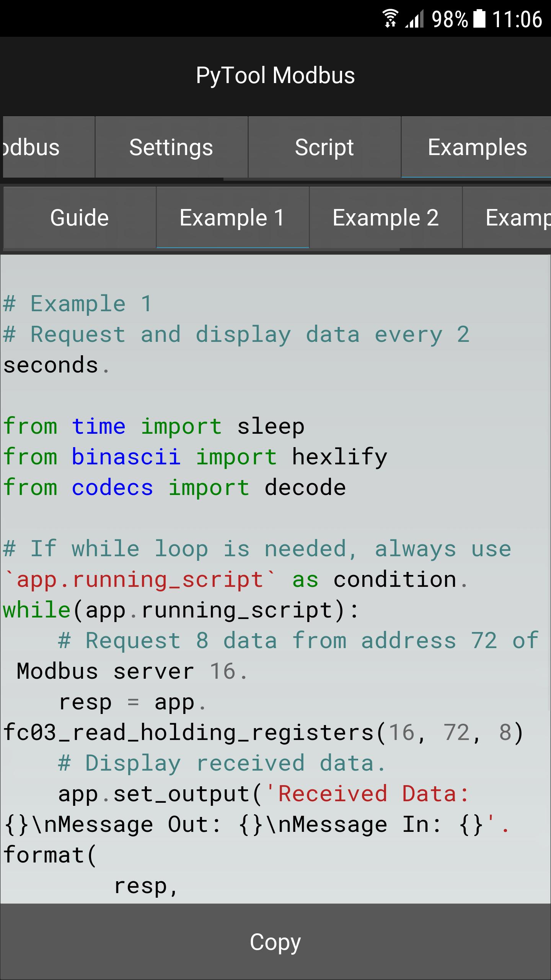Viewport: 551px width, 980px height.
Task: Click the '{}\nMessage Out:' string line
Action: coord(256,825)
